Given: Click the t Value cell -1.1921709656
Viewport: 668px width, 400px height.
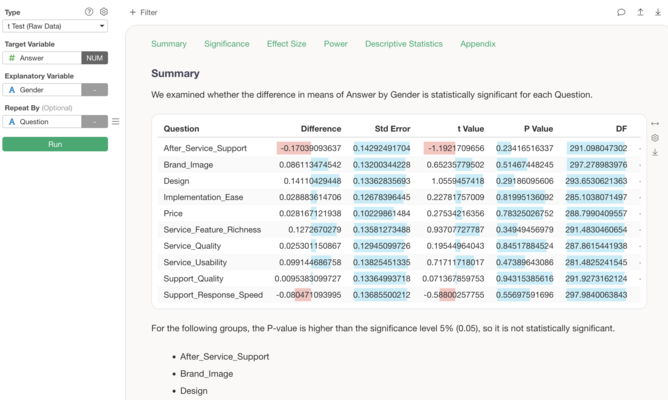Looking at the screenshot, I should point(456,148).
